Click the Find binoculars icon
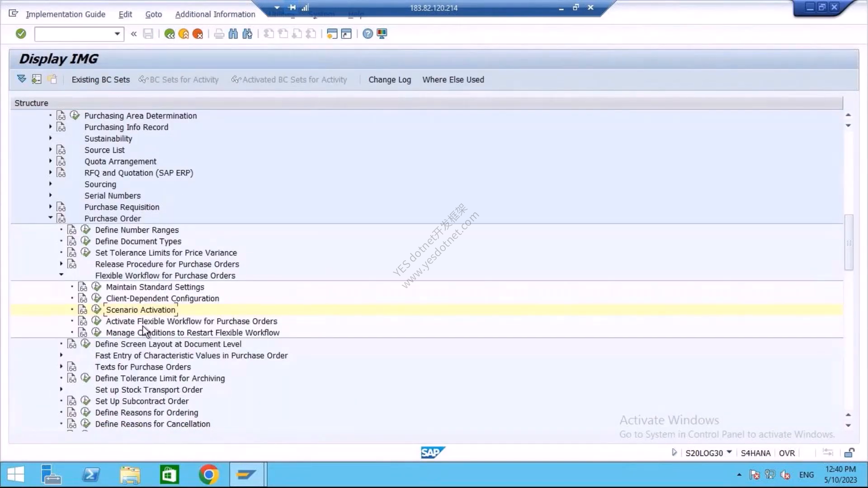 click(x=233, y=34)
